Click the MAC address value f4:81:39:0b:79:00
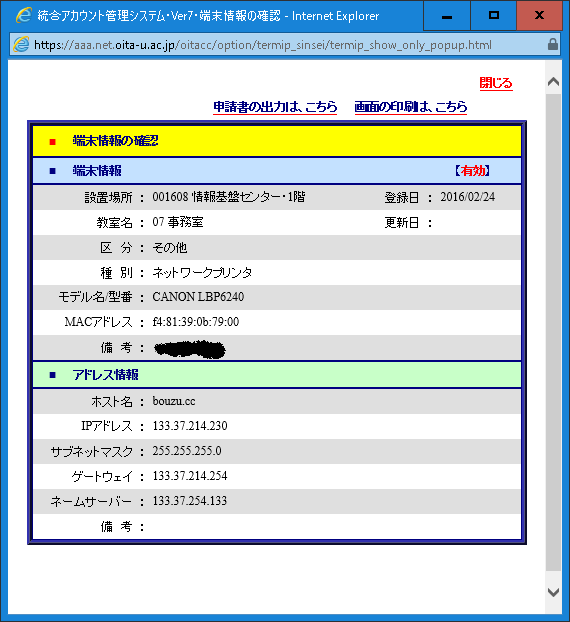The height and width of the screenshot is (622, 570). (196, 322)
